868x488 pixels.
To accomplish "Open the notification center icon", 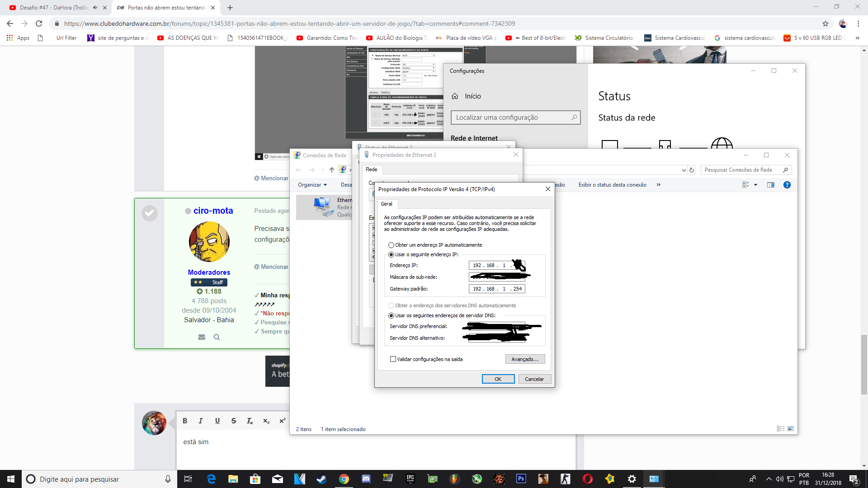I will [x=854, y=479].
